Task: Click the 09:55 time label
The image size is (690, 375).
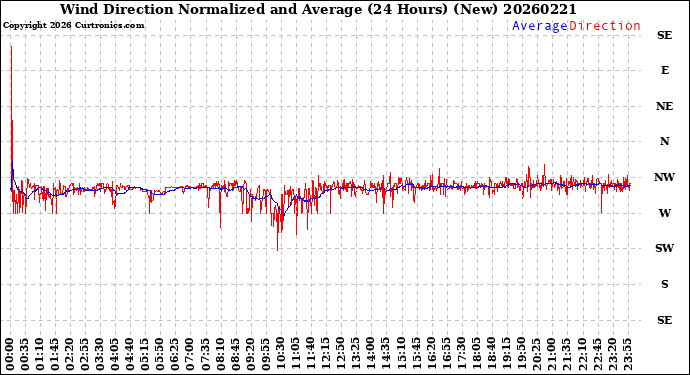Action: point(265,355)
